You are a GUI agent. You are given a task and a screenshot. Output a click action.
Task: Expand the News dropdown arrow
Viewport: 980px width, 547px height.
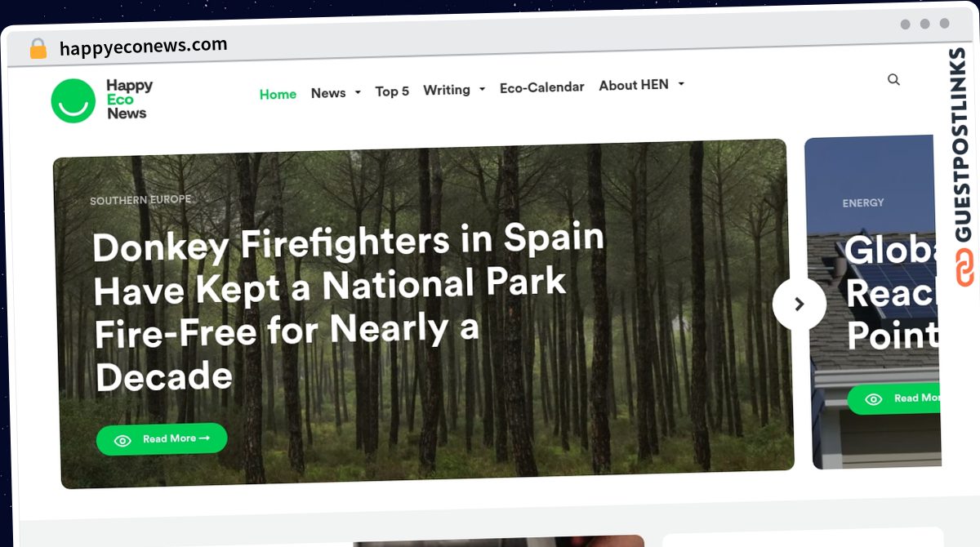(358, 92)
